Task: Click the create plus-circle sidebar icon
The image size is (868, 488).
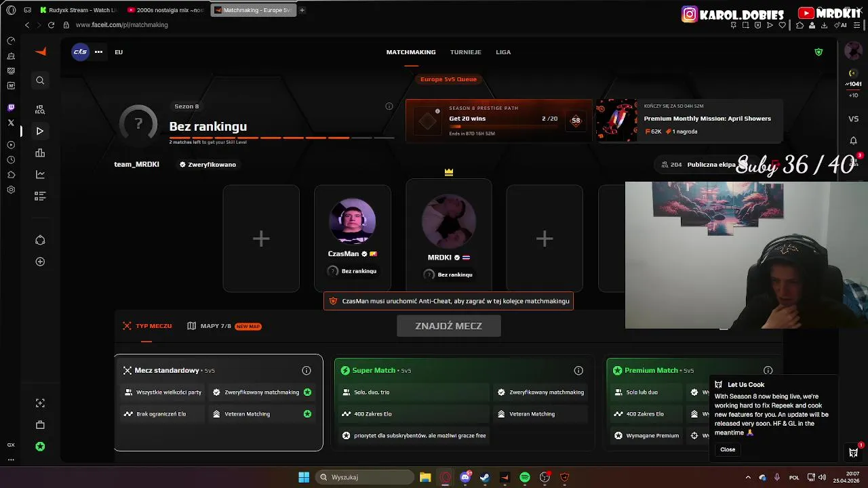Action: (40, 262)
